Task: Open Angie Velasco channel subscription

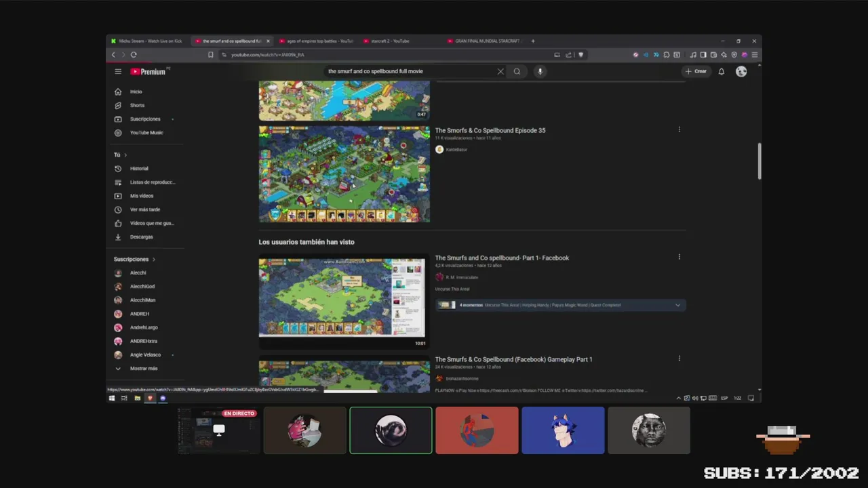Action: click(144, 354)
